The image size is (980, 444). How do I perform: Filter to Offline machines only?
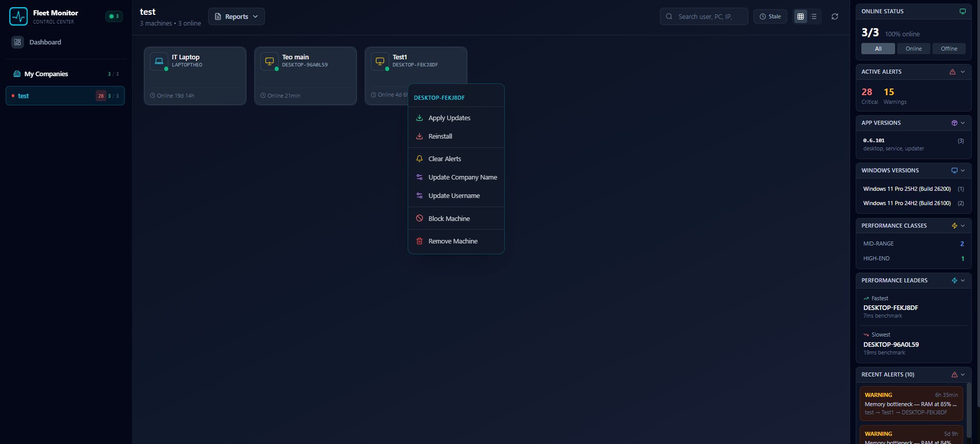click(949, 49)
